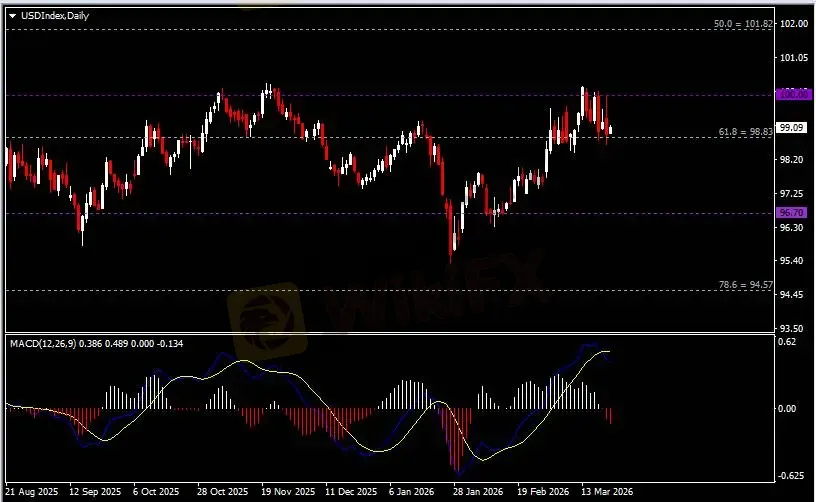Click the 50.0 = 101.82 Fibonacci label
Viewport: 816px width, 502px height.
(744, 23)
